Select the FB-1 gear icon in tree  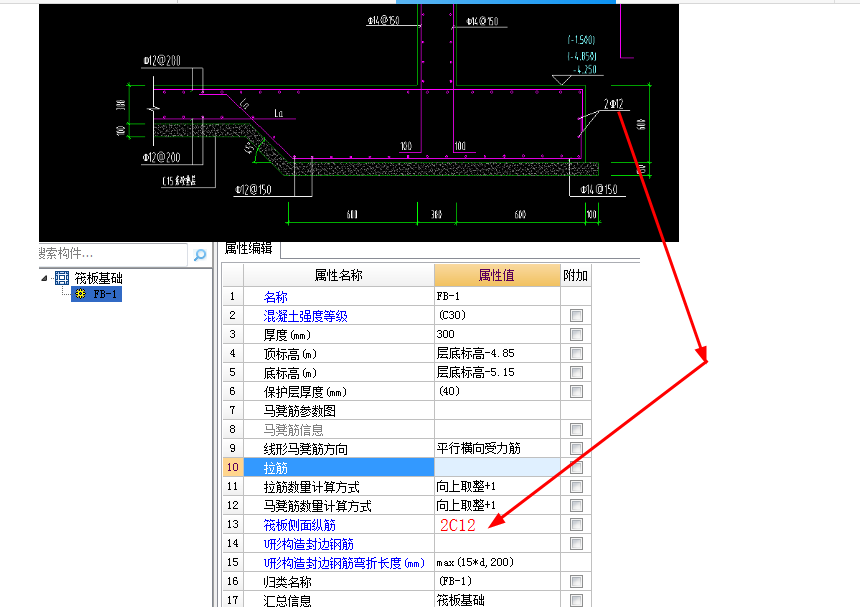click(81, 294)
